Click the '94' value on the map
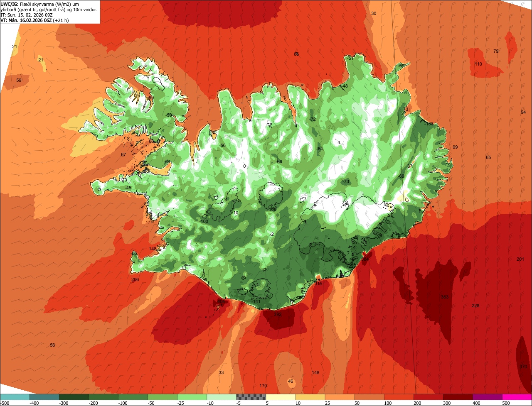Screen dimensions: 532x406 point(523,112)
